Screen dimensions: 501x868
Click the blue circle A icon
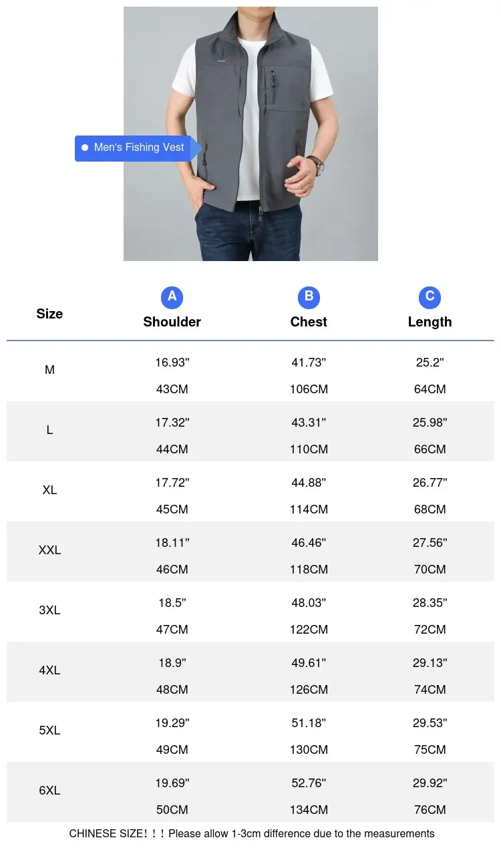(x=172, y=297)
